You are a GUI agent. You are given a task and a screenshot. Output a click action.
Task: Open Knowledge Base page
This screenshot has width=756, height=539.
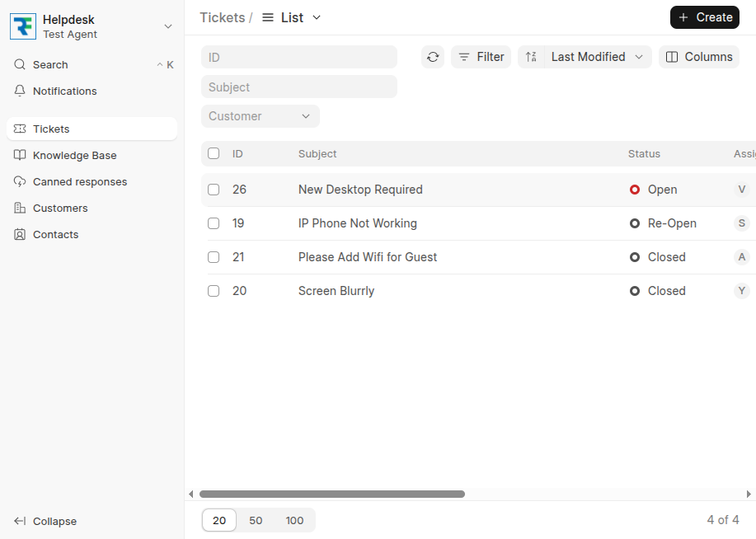[x=92, y=155]
